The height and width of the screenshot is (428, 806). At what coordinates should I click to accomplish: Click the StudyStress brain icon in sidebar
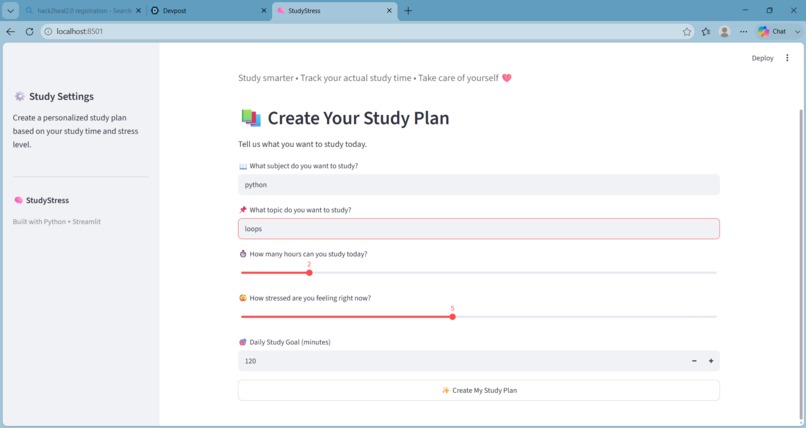(19, 200)
